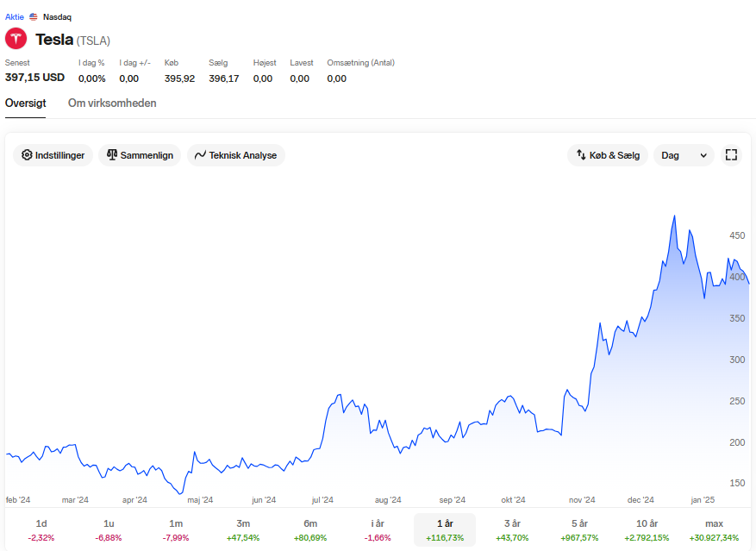This screenshot has height=551, width=756.
Task: Click the 300 price axis label
Action: pyautogui.click(x=737, y=360)
